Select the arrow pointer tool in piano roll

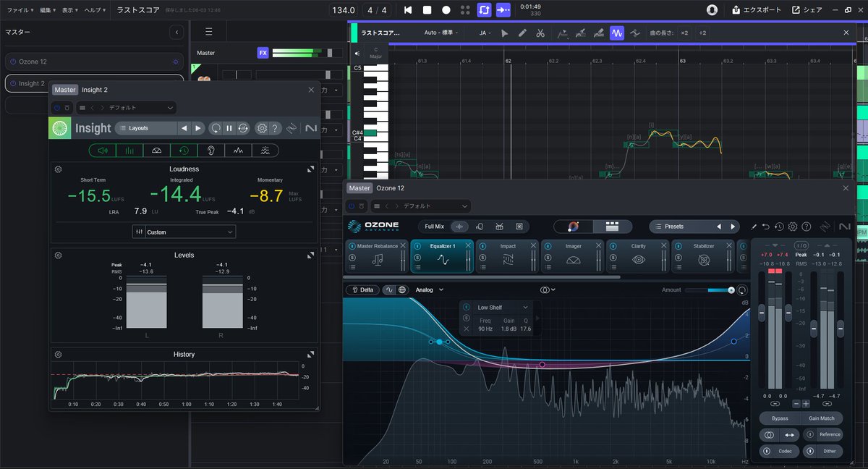click(505, 33)
